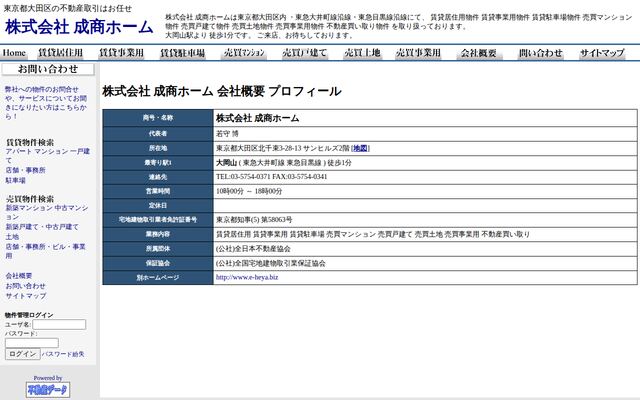Open 店舗・事務所 rental search link
Image resolution: width=640 pixels, height=400 pixels.
click(25, 170)
